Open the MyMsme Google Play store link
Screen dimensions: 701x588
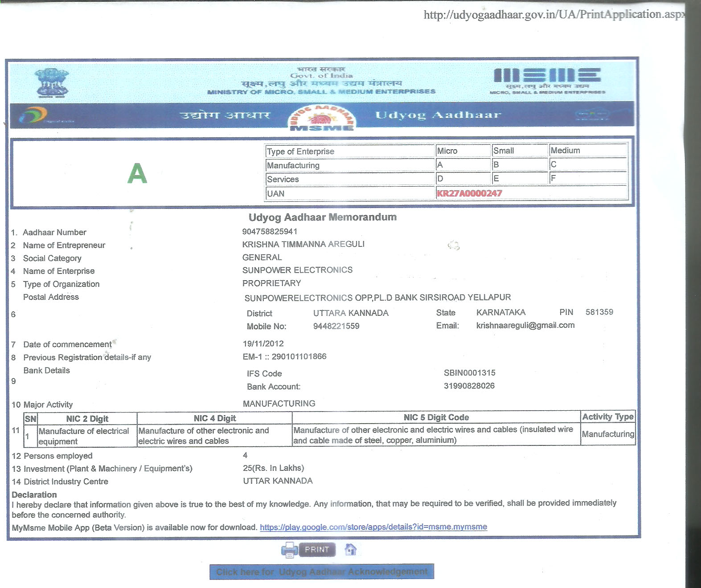(373, 527)
